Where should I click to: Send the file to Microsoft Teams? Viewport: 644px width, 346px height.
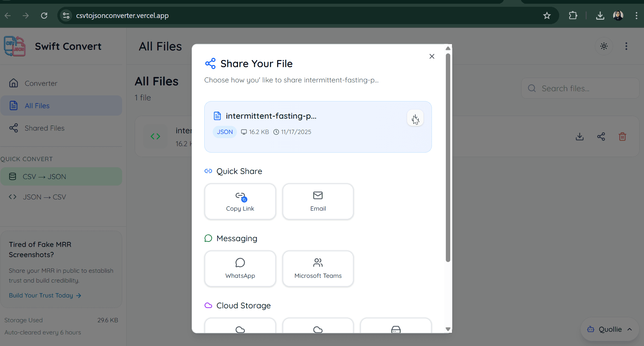pos(318,268)
